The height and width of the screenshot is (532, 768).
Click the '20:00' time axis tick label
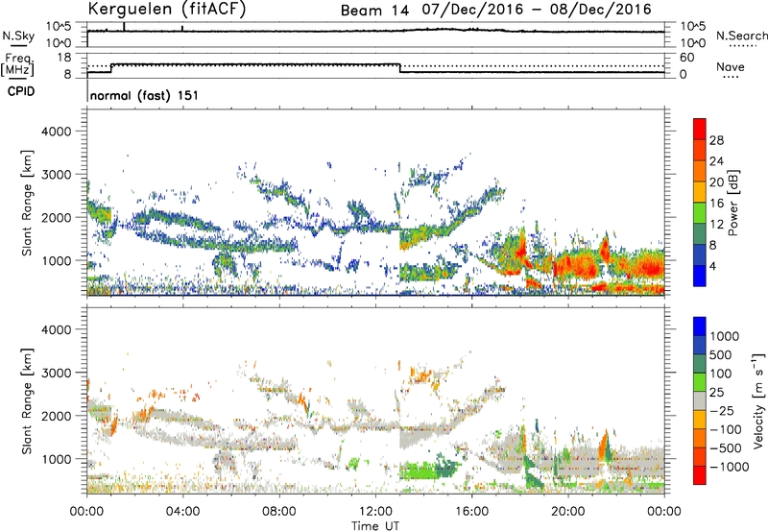point(567,512)
